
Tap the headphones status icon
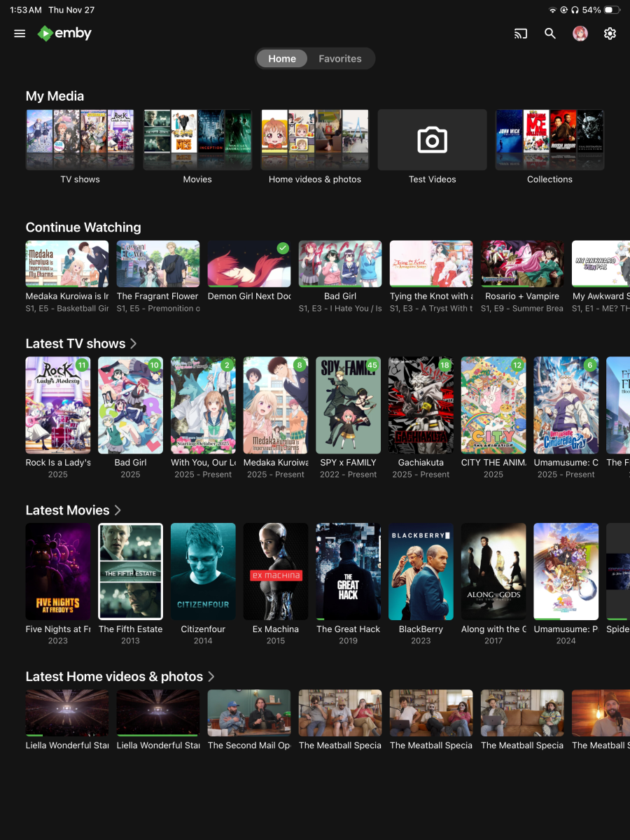tap(575, 10)
